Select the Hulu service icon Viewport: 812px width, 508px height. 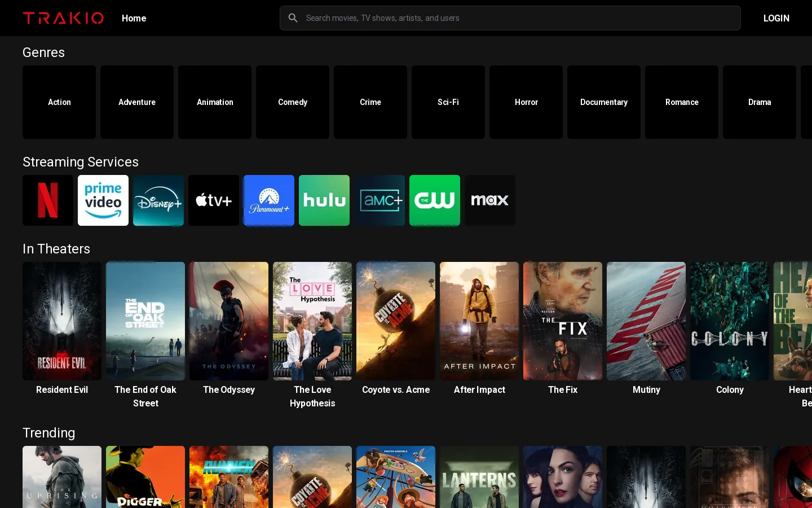(324, 200)
